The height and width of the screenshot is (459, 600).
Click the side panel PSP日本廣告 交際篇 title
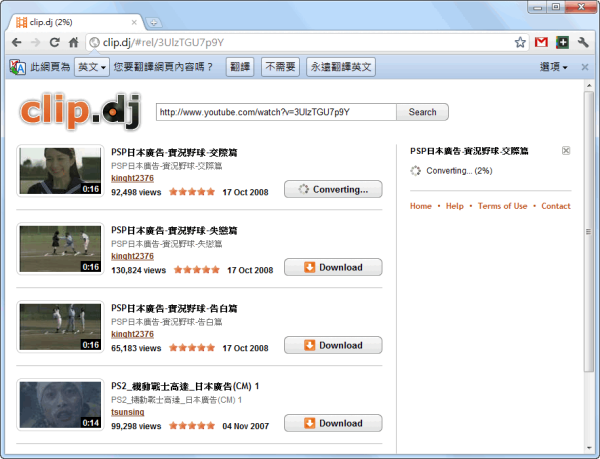point(469,151)
